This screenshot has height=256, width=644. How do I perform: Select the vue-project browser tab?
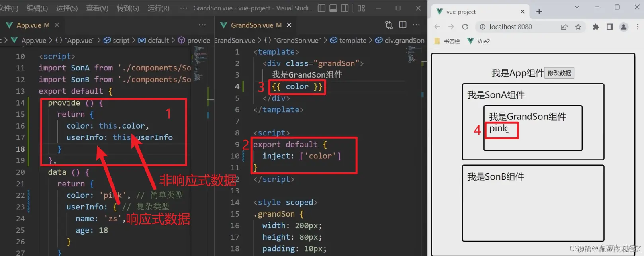480,12
